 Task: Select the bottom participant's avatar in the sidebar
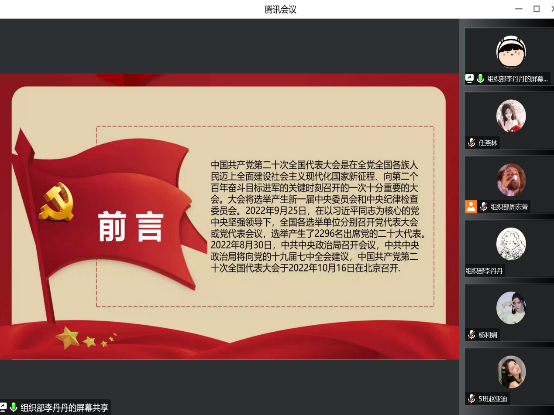pyautogui.click(x=511, y=372)
